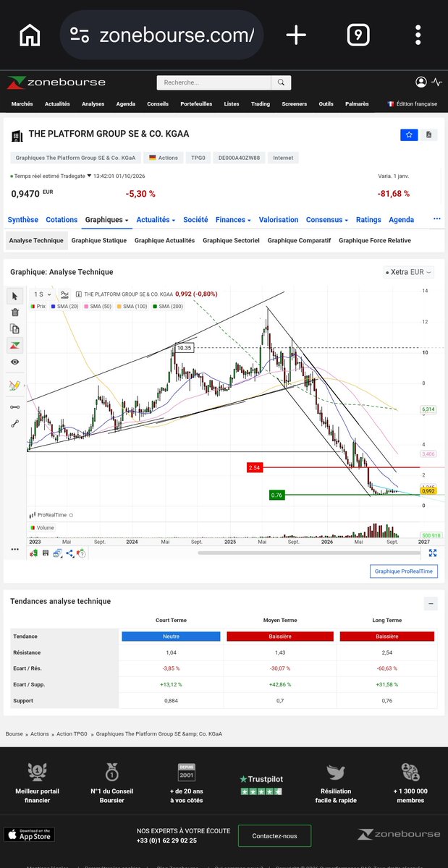Toggle the Volume panel legend
This screenshot has height=868, width=448.
[x=42, y=528]
